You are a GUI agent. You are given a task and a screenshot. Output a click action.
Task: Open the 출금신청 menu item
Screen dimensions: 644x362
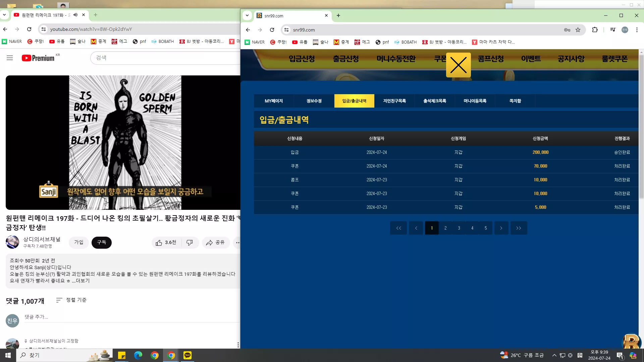point(346,59)
